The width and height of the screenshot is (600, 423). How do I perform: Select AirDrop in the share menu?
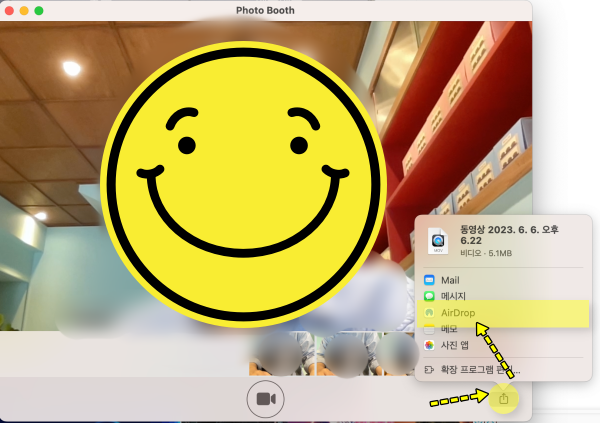(503, 313)
